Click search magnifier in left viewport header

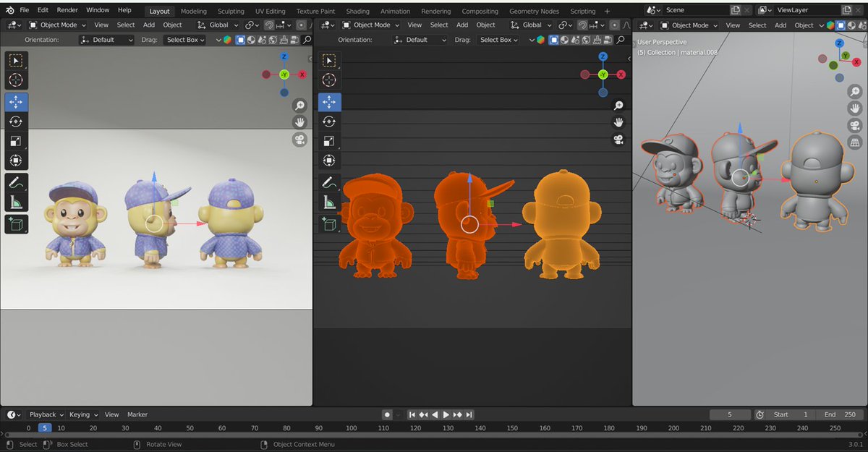point(307,40)
